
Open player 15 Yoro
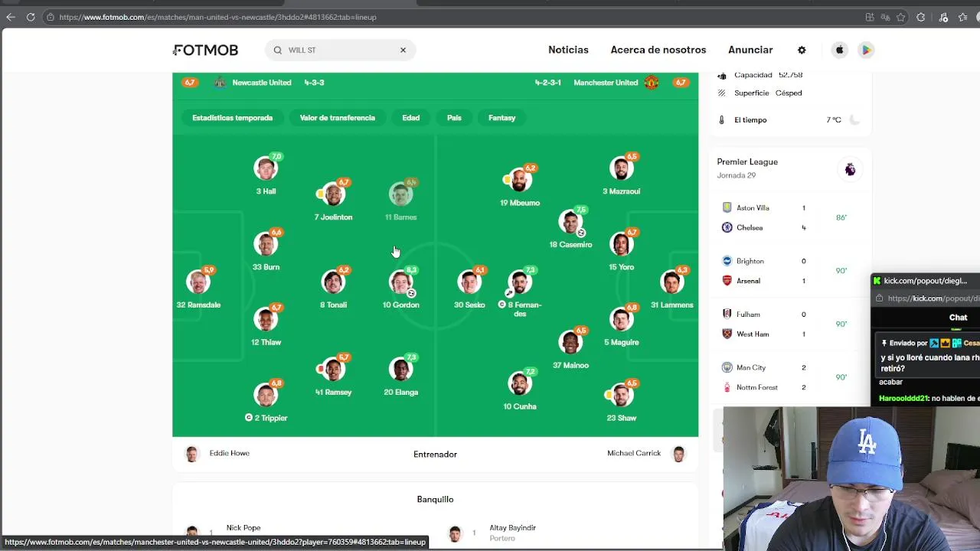click(621, 249)
